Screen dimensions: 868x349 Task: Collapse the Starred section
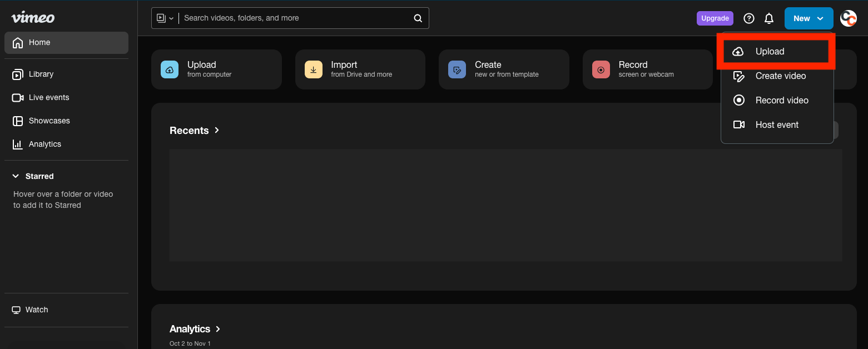[x=16, y=176]
